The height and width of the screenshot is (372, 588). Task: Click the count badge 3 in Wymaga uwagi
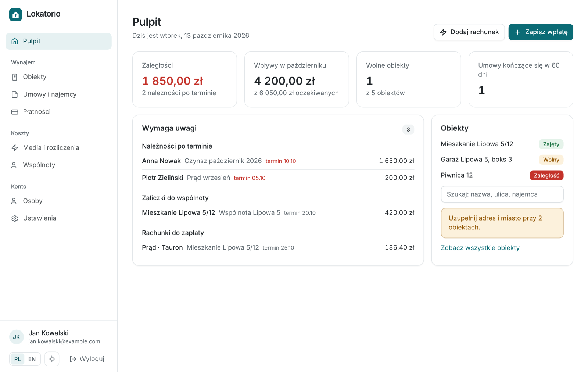coord(408,129)
